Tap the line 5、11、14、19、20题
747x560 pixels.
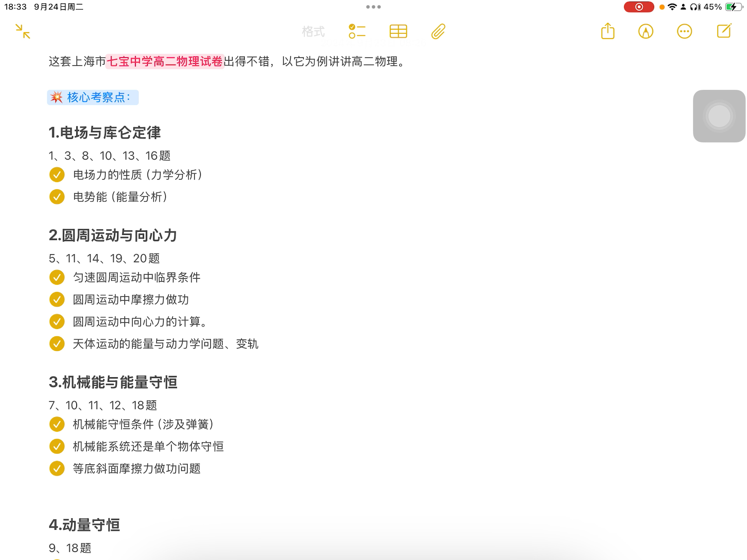tap(104, 258)
